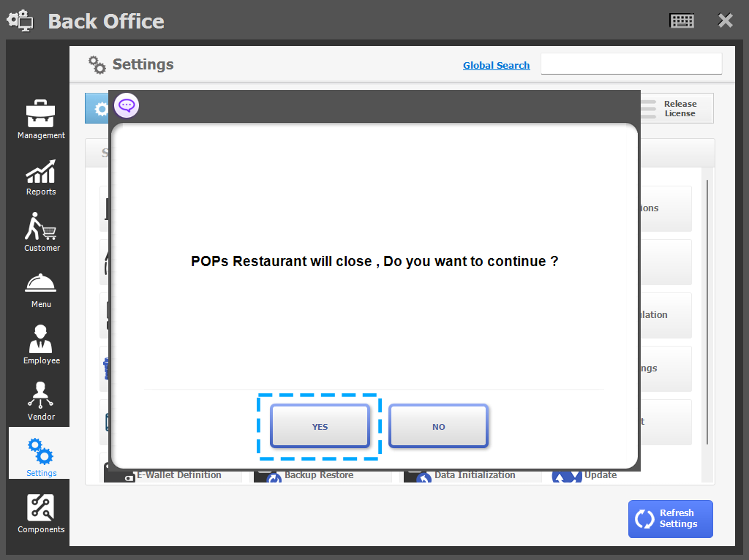Select the Menu sidebar icon
Viewport: 749px width, 560px height.
[40, 288]
